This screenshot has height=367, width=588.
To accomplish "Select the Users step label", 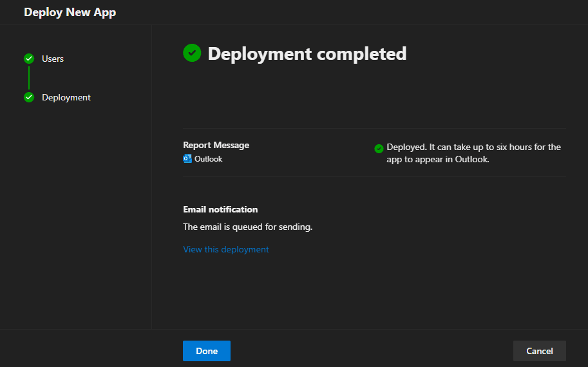I will coord(53,59).
